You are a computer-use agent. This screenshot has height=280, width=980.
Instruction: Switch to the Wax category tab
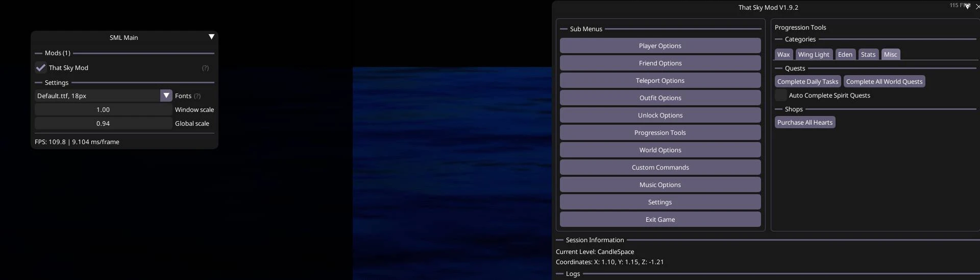click(783, 54)
